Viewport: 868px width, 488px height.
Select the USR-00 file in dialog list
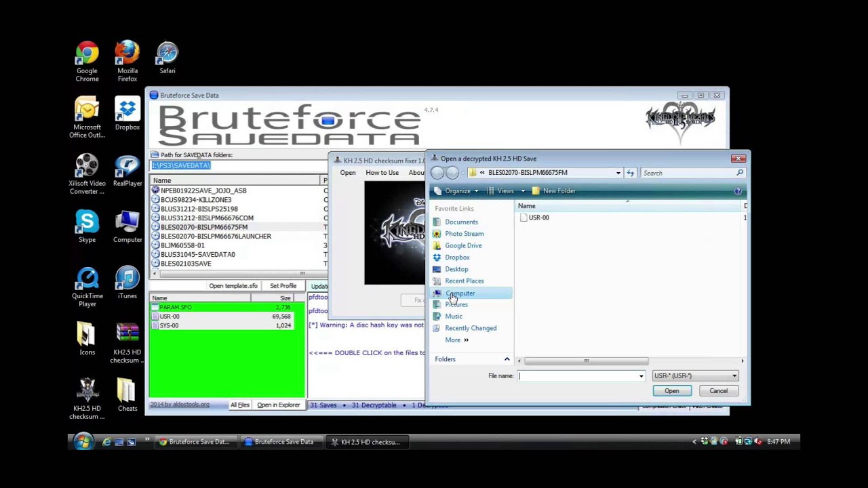click(x=534, y=218)
